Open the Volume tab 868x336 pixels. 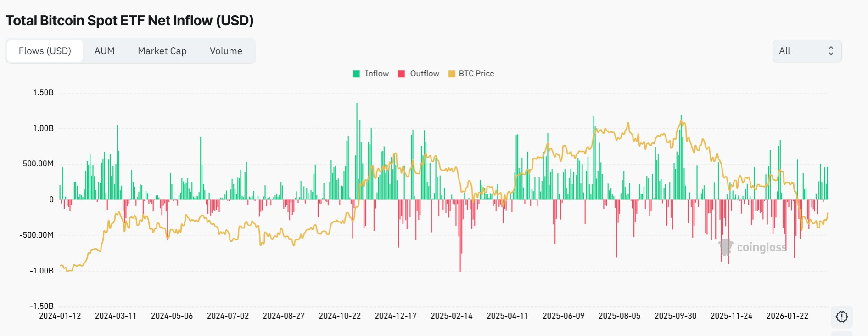[x=226, y=51]
